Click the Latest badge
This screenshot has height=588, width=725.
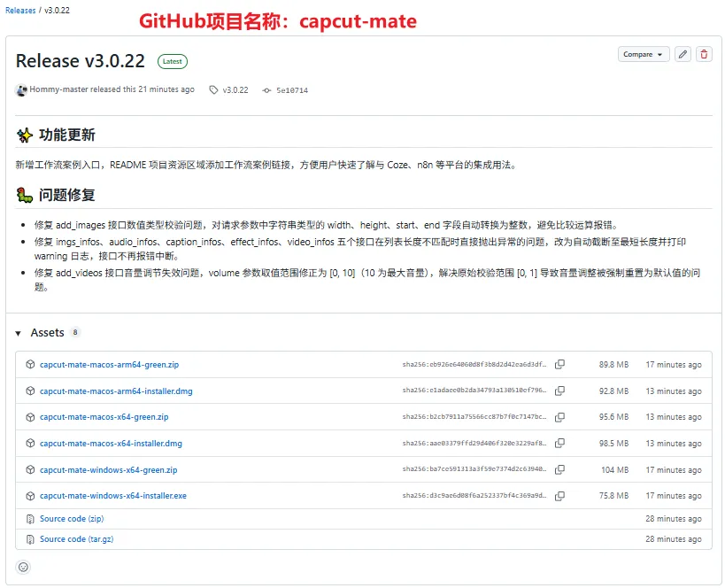[173, 61]
